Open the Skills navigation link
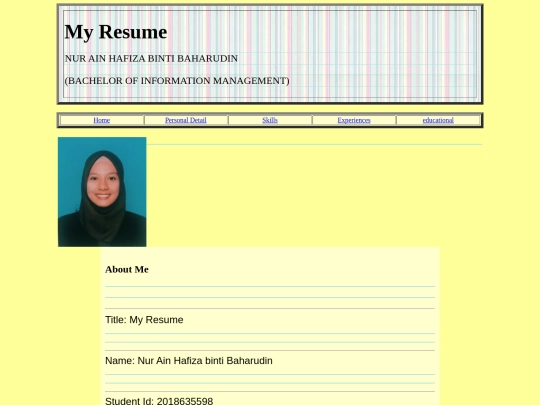540x405 pixels. tap(270, 120)
